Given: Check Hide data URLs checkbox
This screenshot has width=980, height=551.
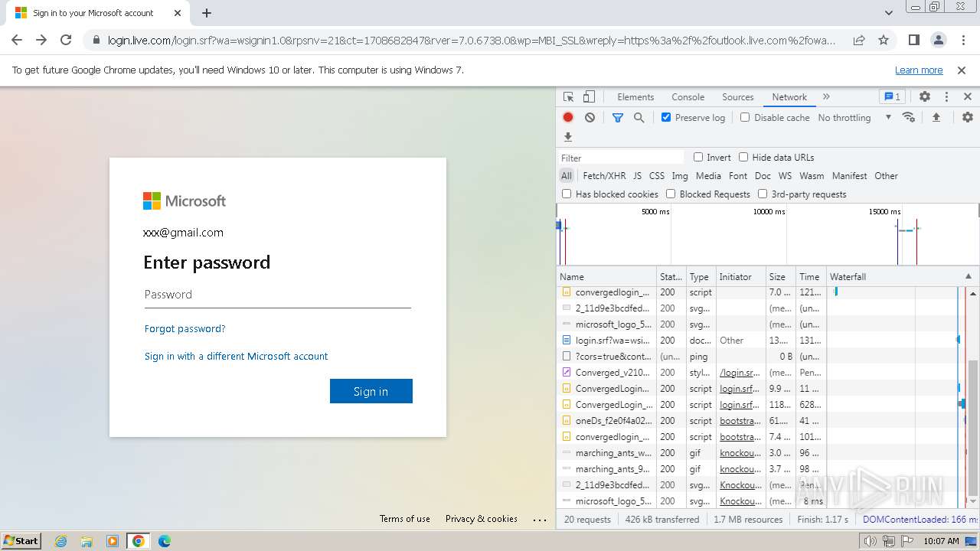Looking at the screenshot, I should click(743, 157).
